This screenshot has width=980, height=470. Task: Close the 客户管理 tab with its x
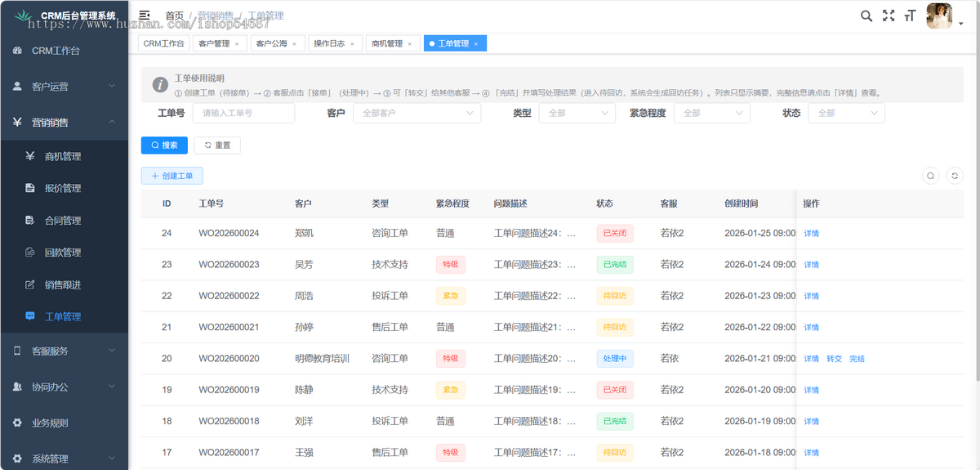[x=237, y=44]
